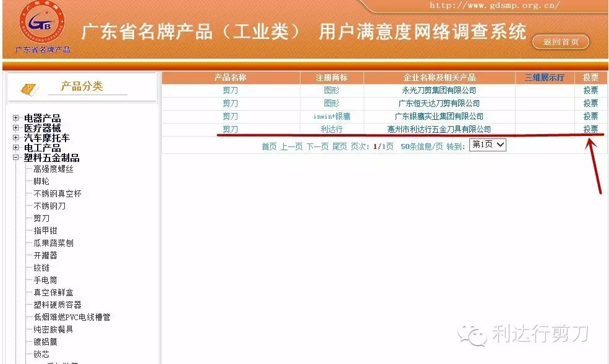Open the 脚轮 subcategory
This screenshot has width=609, height=364.
(41, 181)
